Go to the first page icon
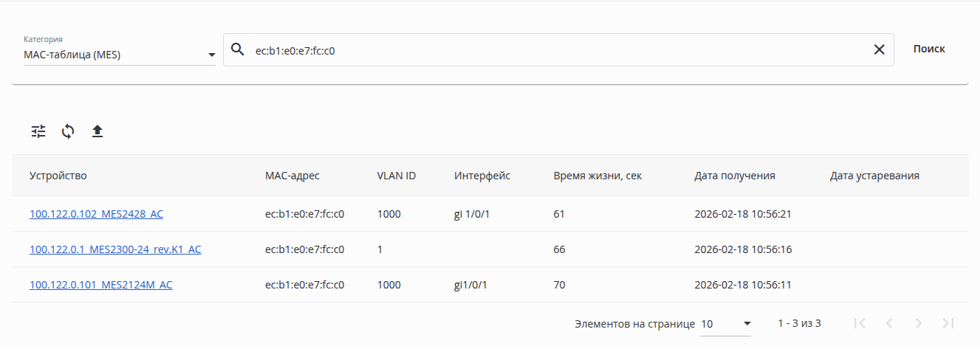The height and width of the screenshot is (349, 980). [x=860, y=323]
